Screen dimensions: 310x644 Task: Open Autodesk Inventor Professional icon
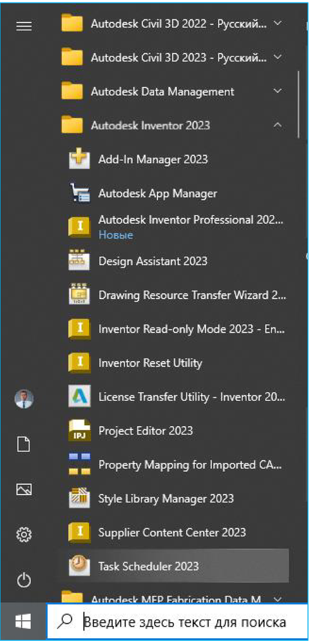coord(79,227)
